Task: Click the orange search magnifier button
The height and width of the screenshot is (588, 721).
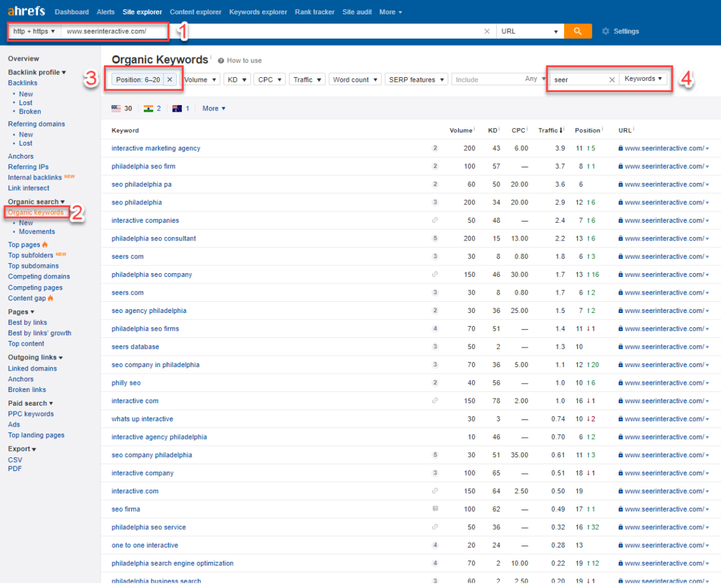Action: [577, 31]
